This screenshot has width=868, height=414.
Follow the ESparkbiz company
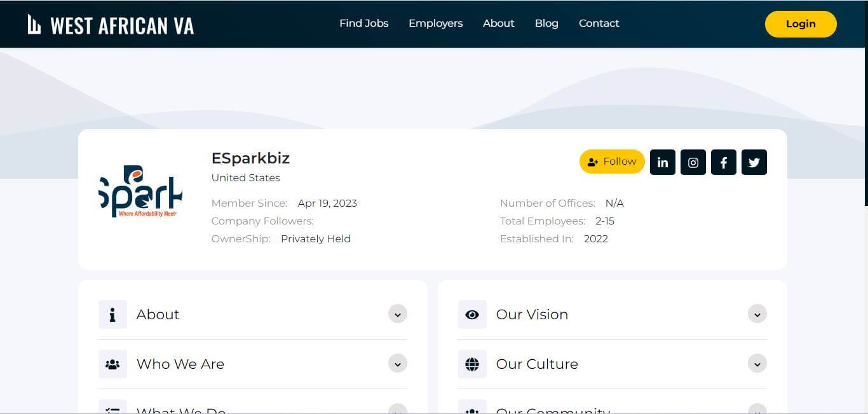click(612, 162)
